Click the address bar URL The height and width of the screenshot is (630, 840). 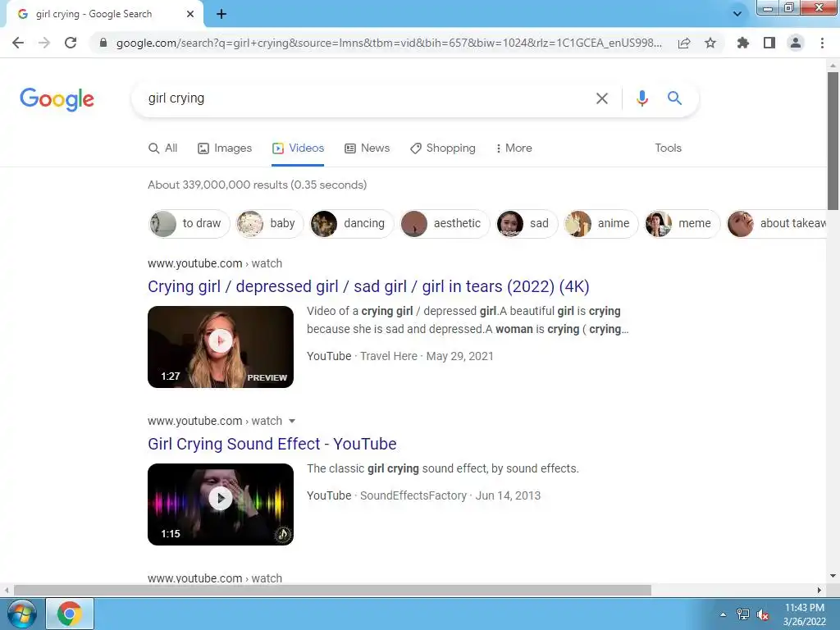click(389, 43)
